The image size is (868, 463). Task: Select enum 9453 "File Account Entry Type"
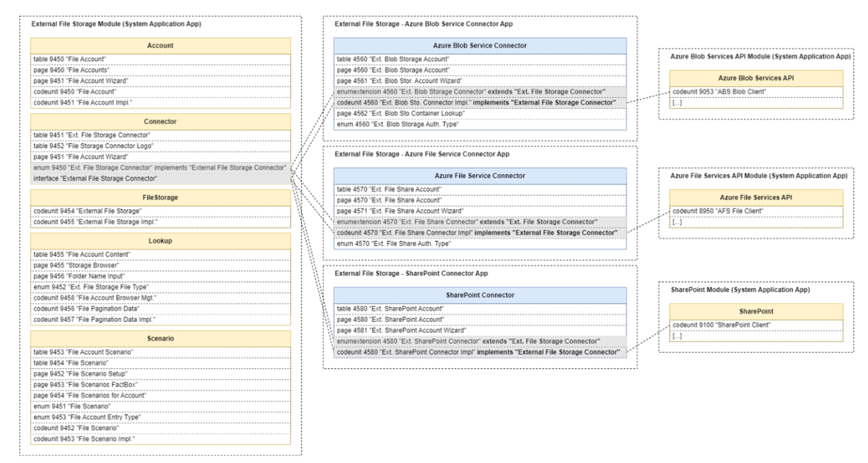click(161, 416)
